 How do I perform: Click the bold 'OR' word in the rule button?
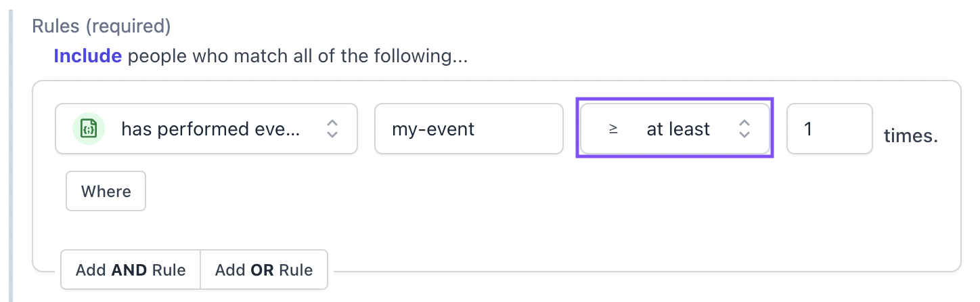262,270
